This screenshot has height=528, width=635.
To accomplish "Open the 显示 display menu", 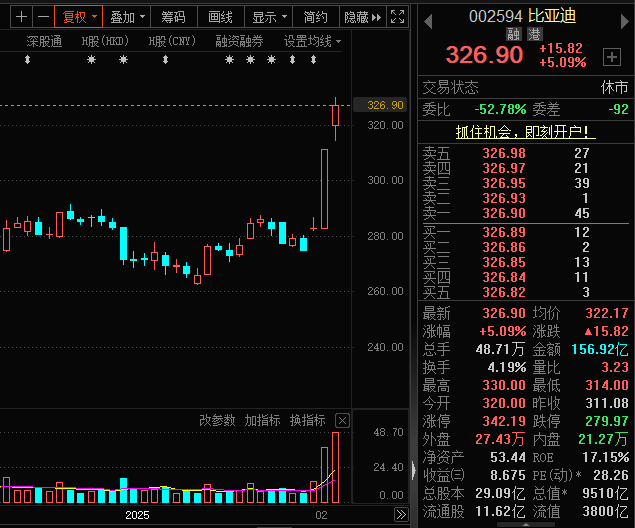I will 268,17.
